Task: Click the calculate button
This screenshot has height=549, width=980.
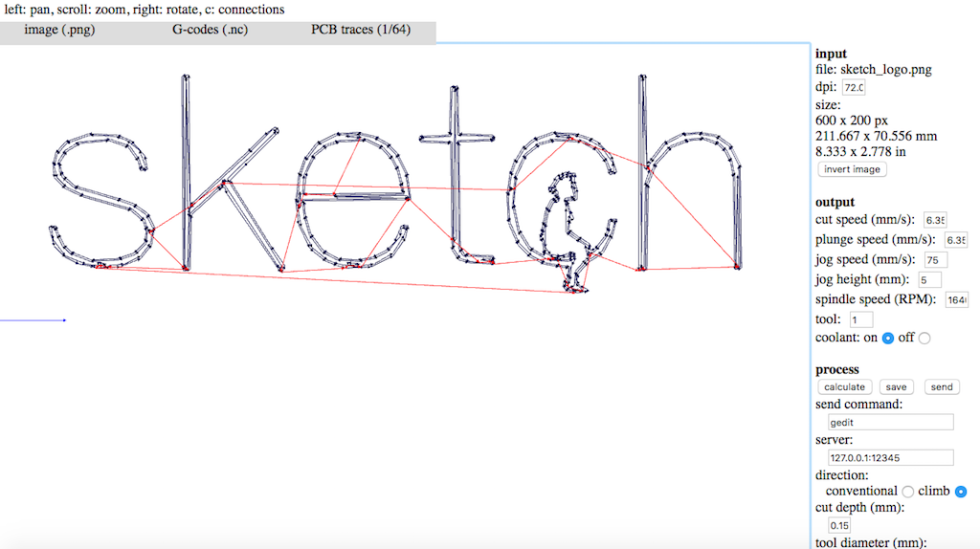Action: (x=844, y=386)
